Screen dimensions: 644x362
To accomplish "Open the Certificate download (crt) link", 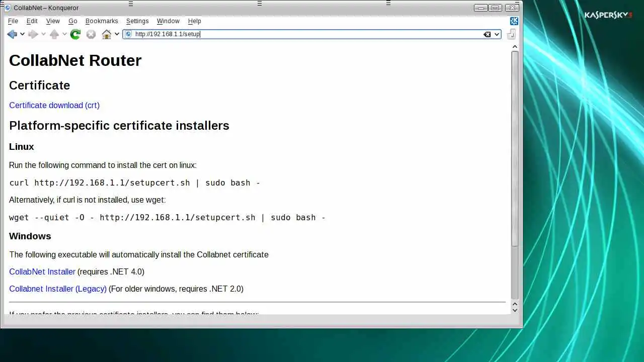I will tap(54, 105).
